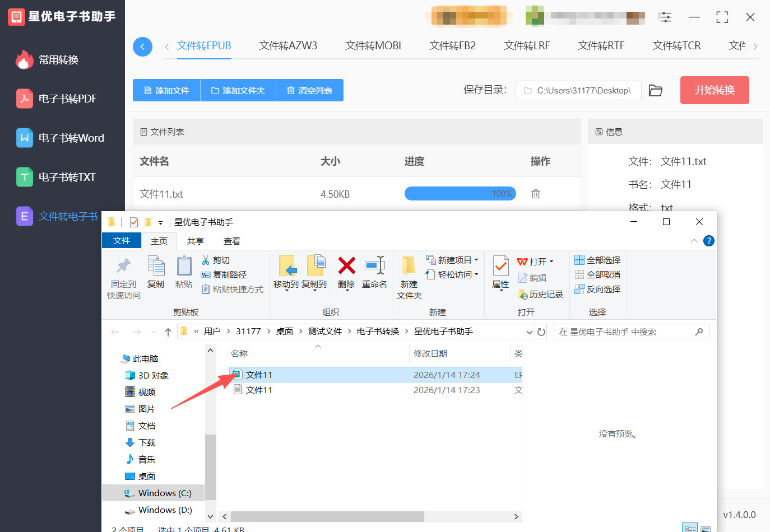The height and width of the screenshot is (532, 770).
Task: Select 文件转电子书 in the sidebar
Action: coord(57,217)
